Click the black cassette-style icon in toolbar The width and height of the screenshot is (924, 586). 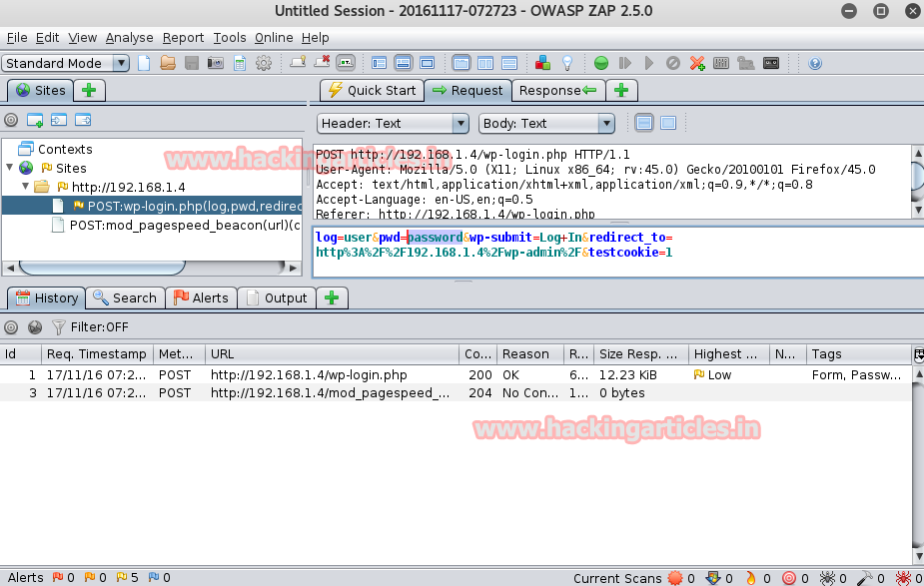coord(771,63)
